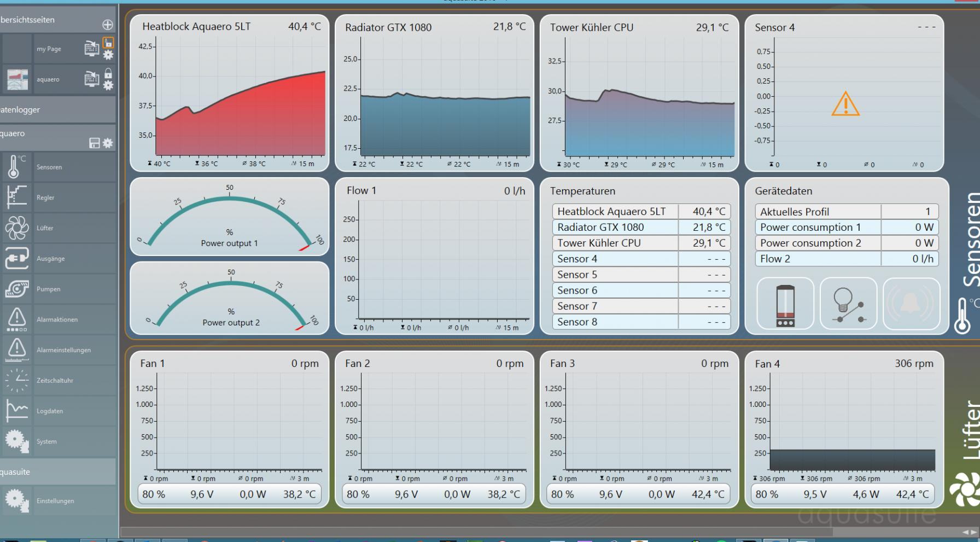Click the Flow 2 row in Gerätedaten
Viewport: 980px width, 542px height.
847,259
